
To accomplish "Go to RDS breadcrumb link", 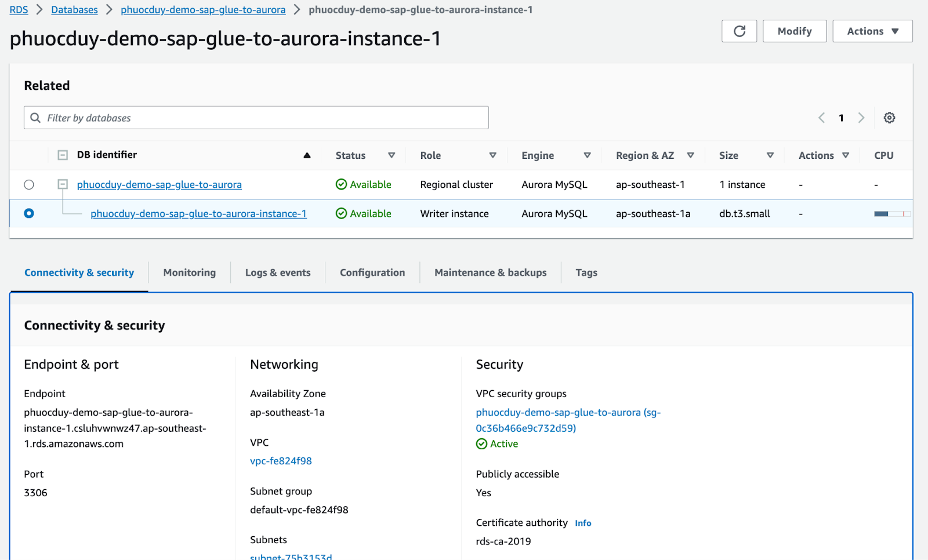I will (19, 10).
